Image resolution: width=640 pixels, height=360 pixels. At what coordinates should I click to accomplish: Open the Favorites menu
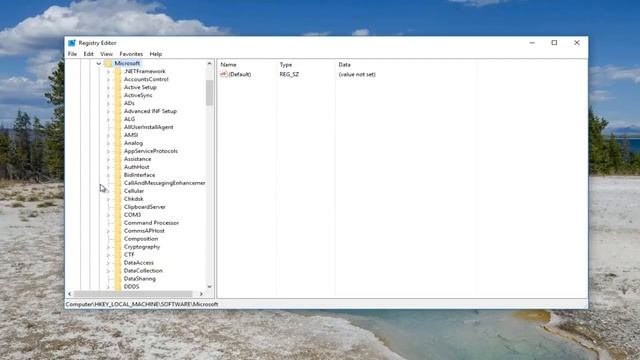(x=131, y=54)
